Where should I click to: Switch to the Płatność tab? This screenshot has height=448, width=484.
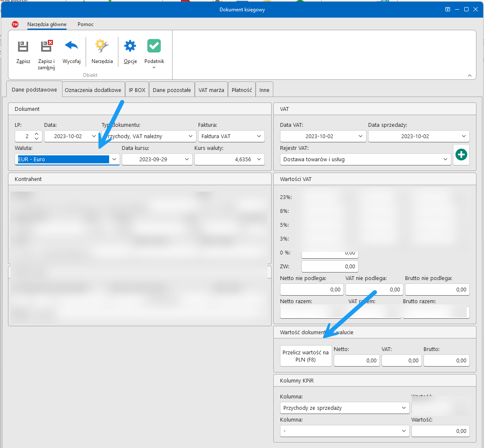(x=242, y=90)
